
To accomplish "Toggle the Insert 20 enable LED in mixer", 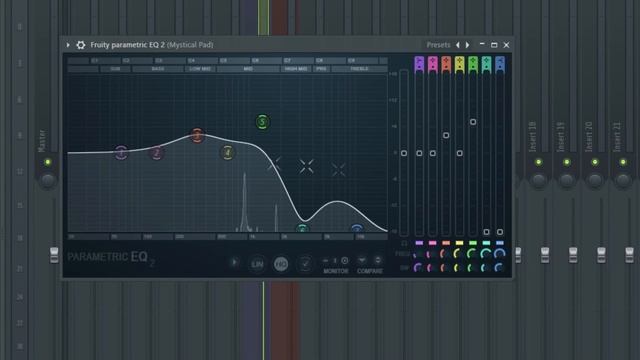I will (x=595, y=162).
